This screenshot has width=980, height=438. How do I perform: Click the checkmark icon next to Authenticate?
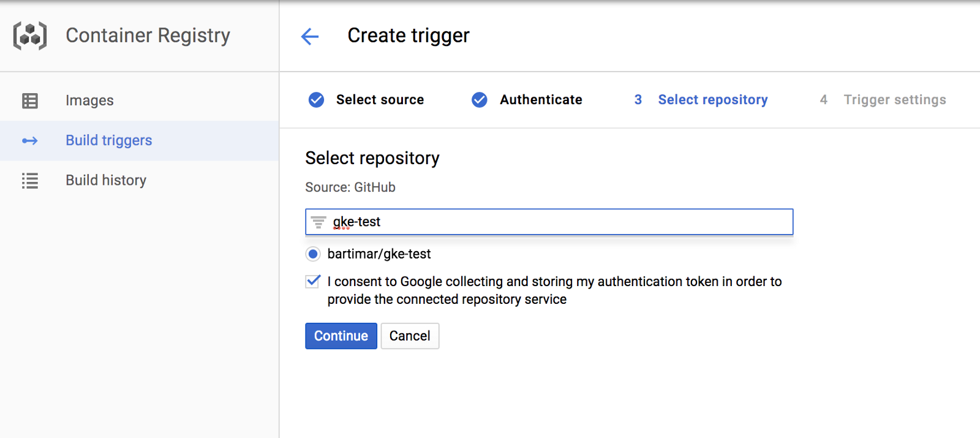click(480, 100)
